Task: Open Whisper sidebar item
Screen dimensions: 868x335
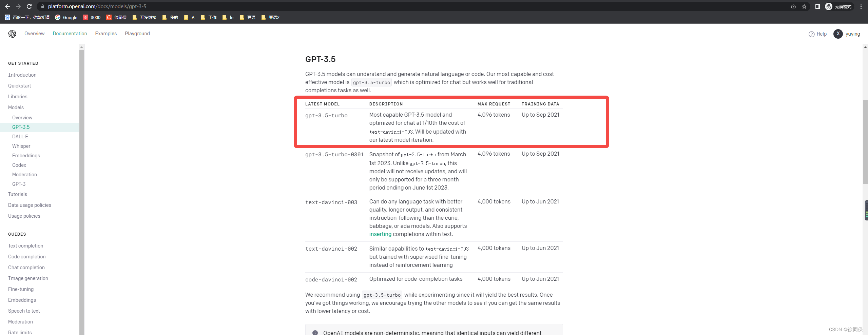Action: coord(21,146)
